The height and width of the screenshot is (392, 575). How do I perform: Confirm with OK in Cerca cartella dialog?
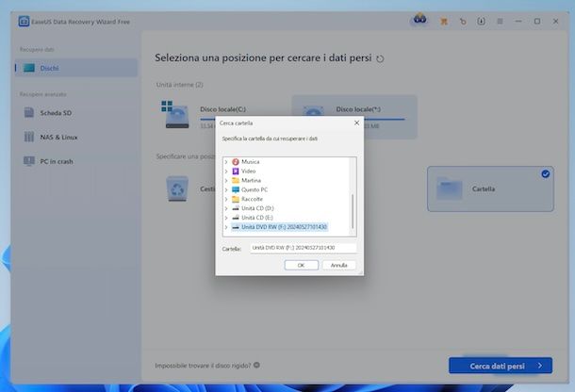point(301,265)
